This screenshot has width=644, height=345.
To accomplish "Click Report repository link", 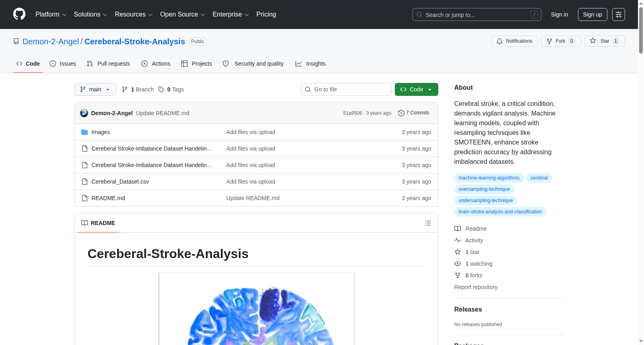I will click(x=476, y=287).
